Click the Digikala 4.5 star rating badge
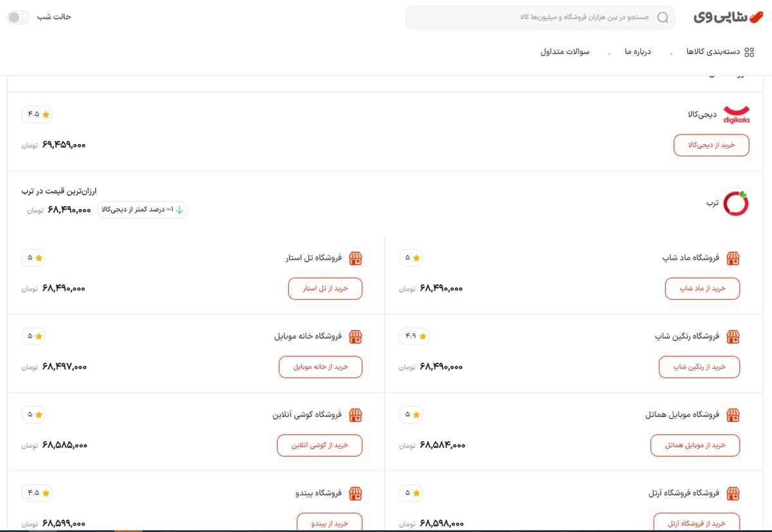772x532 pixels. 37,115
